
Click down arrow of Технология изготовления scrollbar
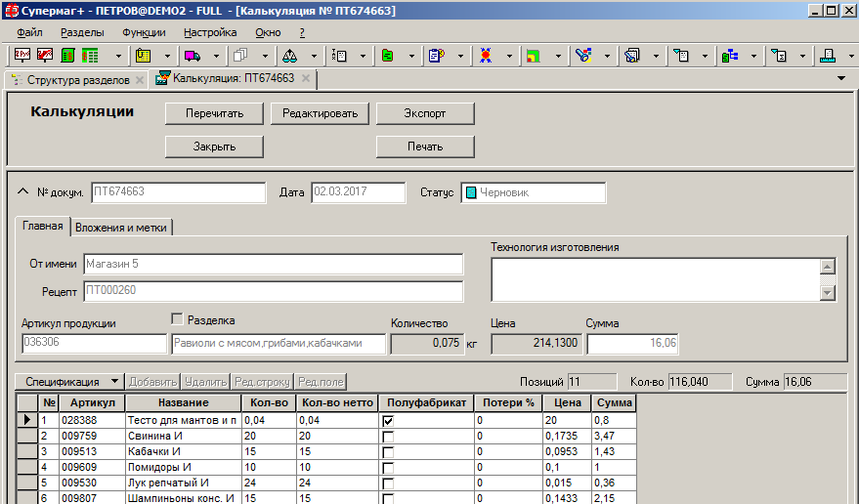(827, 293)
